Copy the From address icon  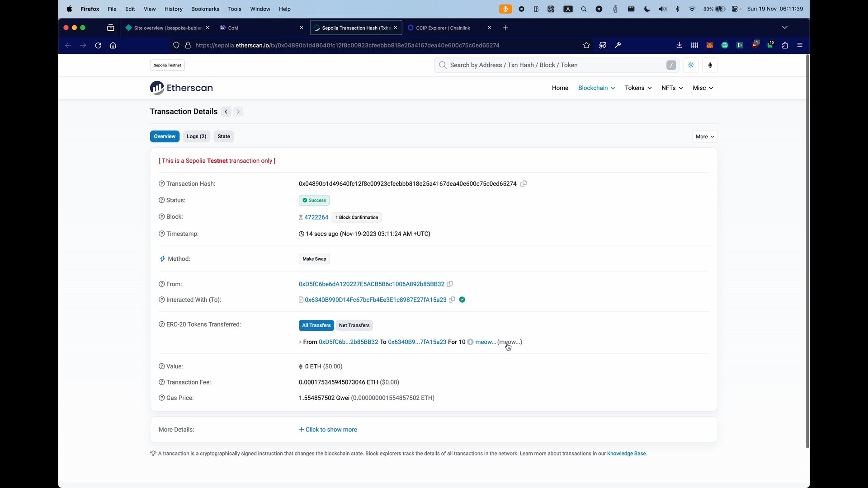point(450,284)
